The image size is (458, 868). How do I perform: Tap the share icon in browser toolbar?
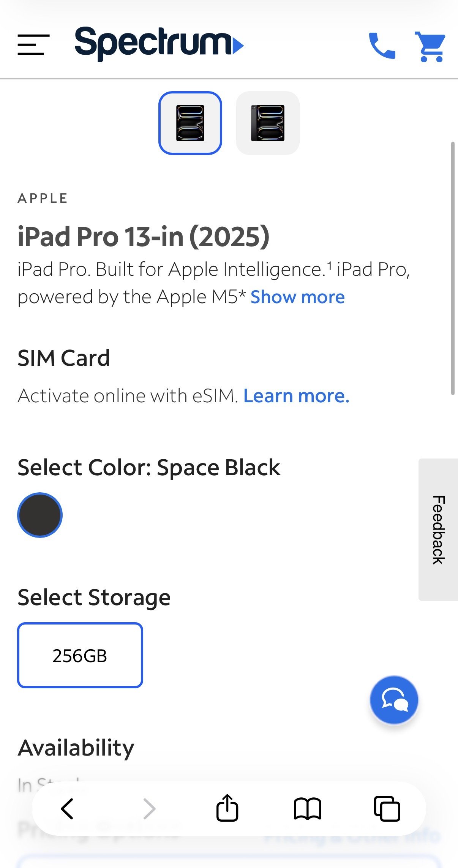click(x=227, y=808)
